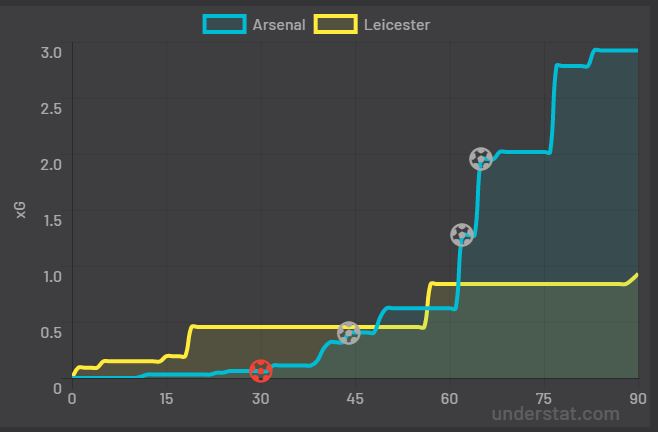Click the 2.5 y-axis label
The width and height of the screenshot is (658, 432).
(51, 108)
